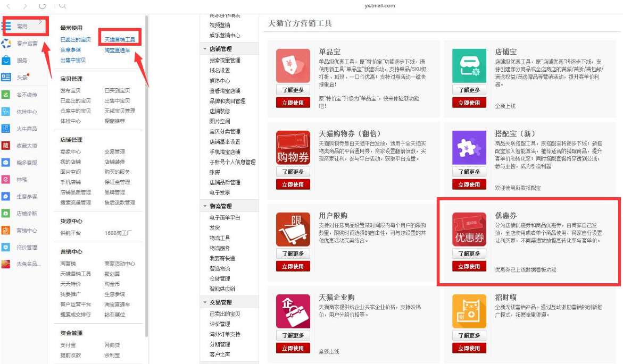This screenshot has height=364, width=623.
Task: Click 立即使用 for 天猫购物券
Action: (293, 184)
